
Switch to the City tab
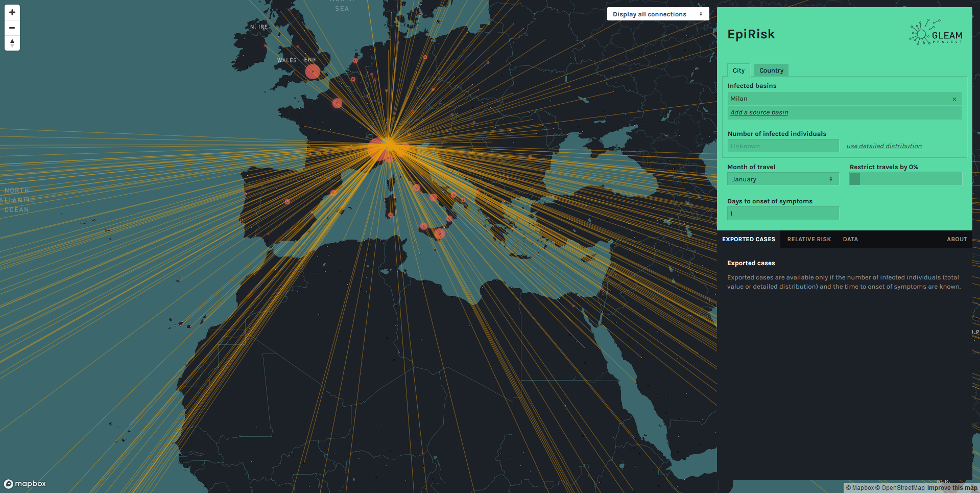click(x=738, y=71)
